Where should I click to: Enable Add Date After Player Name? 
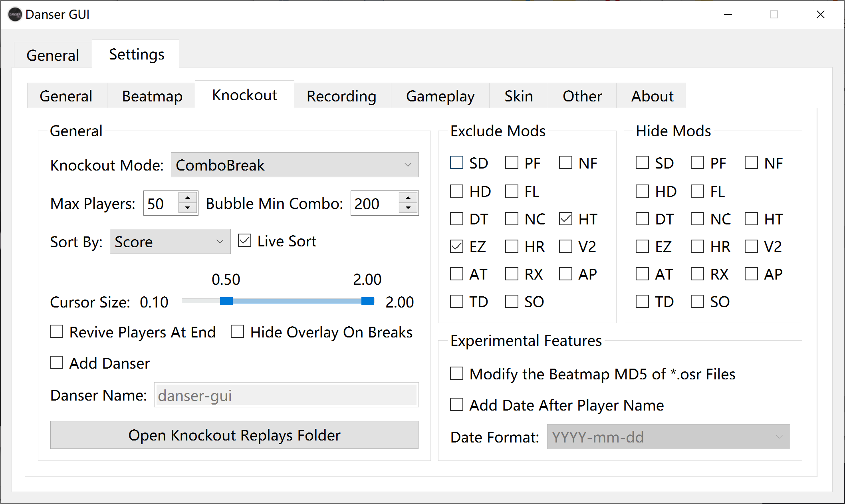coord(456,405)
